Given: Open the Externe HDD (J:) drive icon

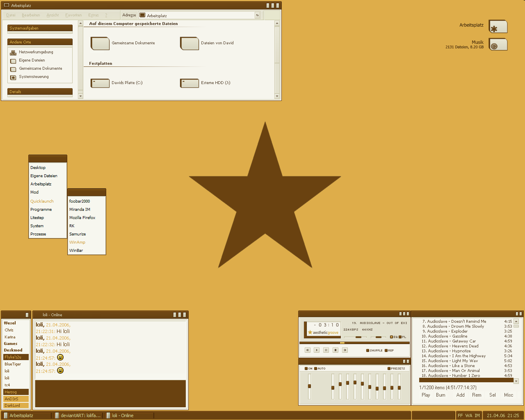Looking at the screenshot, I should (189, 83).
